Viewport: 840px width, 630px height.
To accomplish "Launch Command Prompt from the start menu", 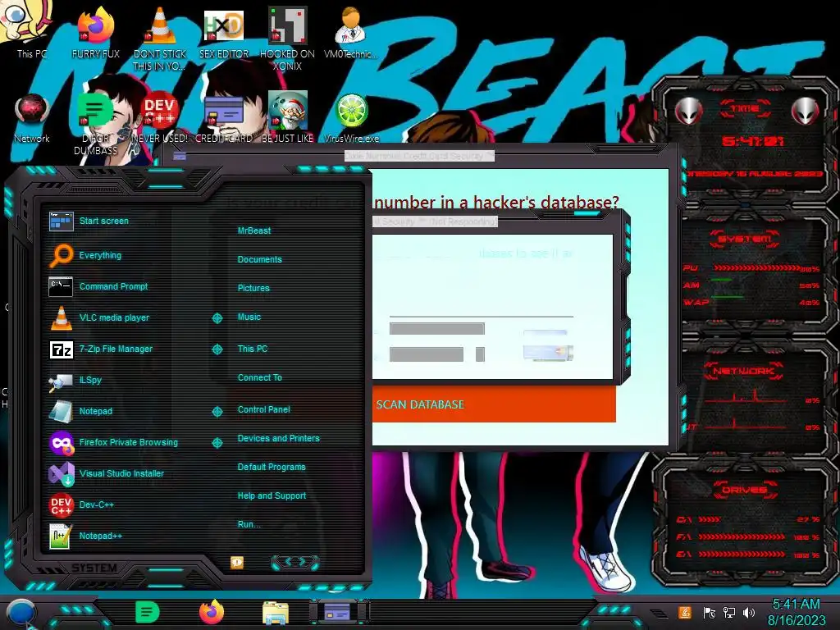I will tap(113, 286).
